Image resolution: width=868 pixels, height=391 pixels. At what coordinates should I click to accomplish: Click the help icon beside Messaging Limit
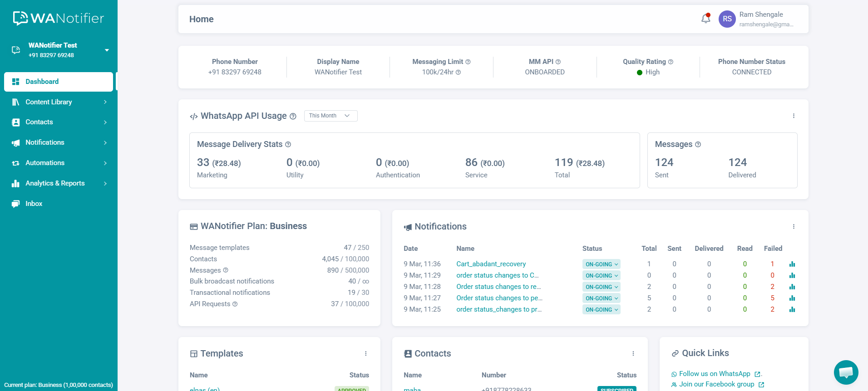click(x=468, y=62)
